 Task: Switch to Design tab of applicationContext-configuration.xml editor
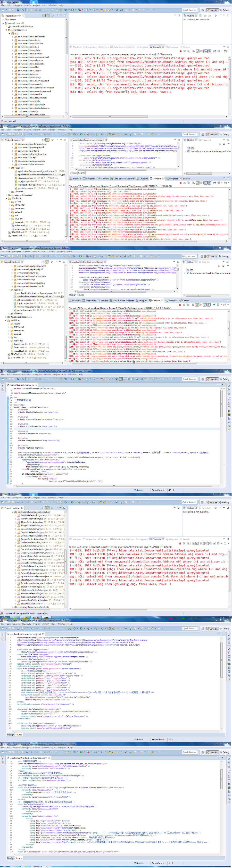click(x=11, y=858)
